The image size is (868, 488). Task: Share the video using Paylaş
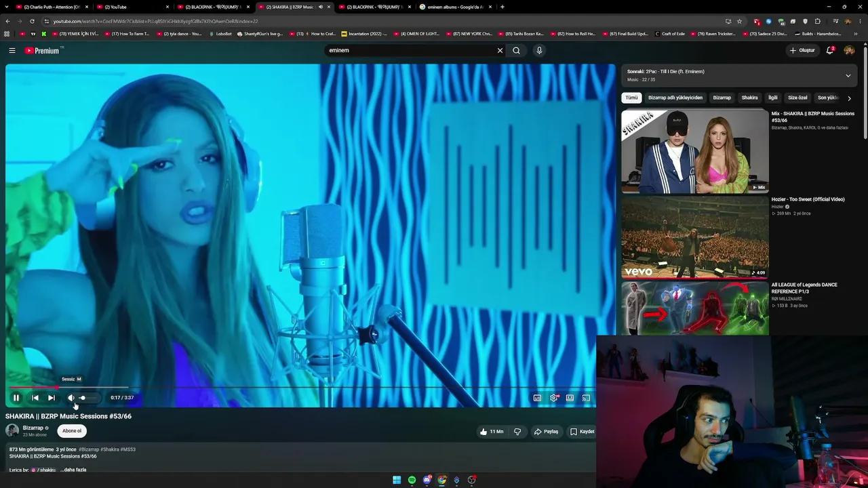(546, 431)
